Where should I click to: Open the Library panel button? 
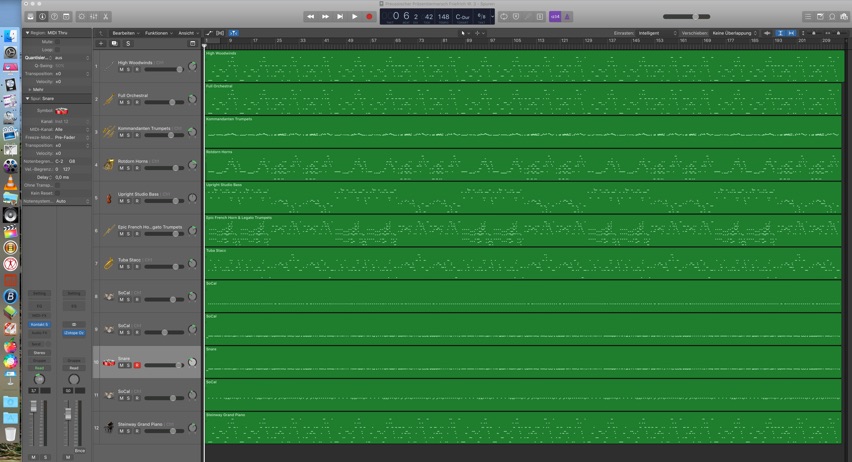30,16
